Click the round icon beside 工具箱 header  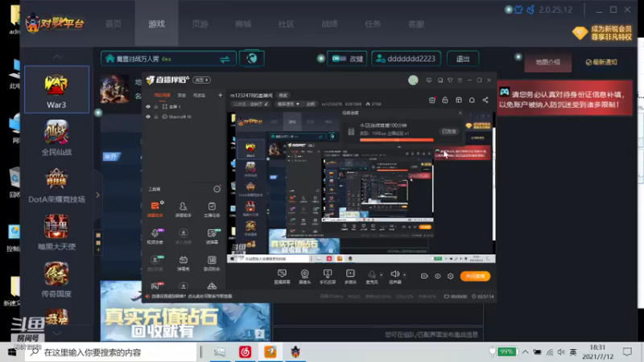(x=217, y=189)
